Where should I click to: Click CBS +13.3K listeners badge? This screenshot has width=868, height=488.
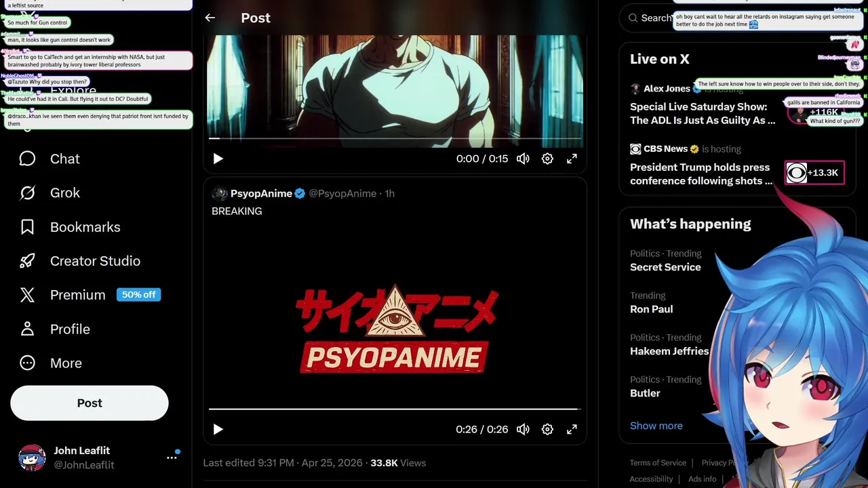pos(813,173)
